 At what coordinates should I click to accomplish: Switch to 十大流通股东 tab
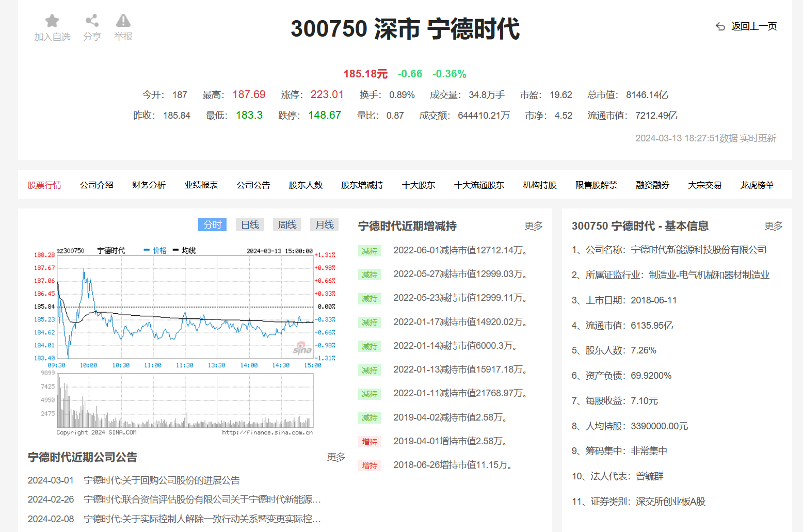(x=479, y=185)
